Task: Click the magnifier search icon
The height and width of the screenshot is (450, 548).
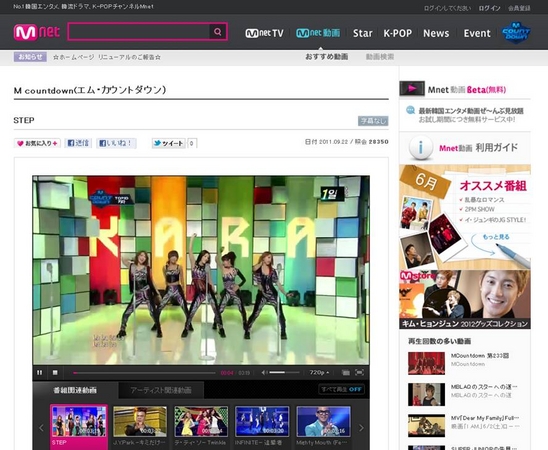Action: (218, 32)
